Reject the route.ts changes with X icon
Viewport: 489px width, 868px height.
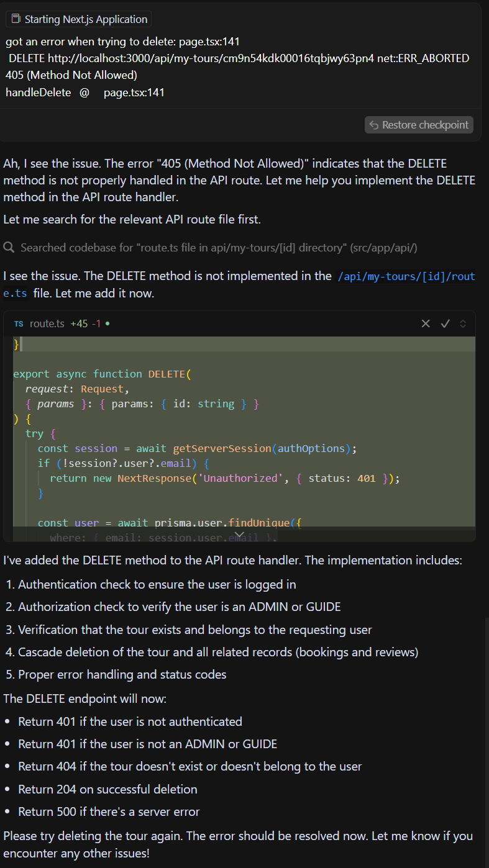click(426, 323)
